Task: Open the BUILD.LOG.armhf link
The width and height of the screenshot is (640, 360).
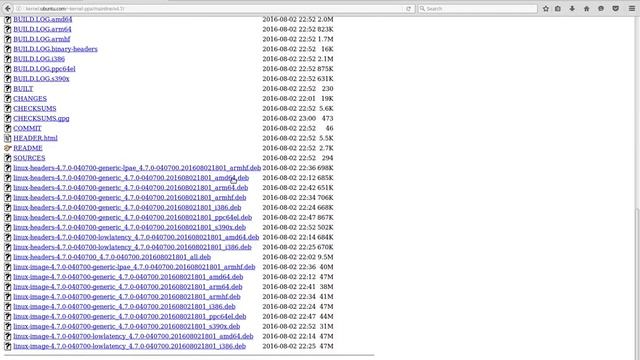Action: pyautogui.click(x=42, y=39)
